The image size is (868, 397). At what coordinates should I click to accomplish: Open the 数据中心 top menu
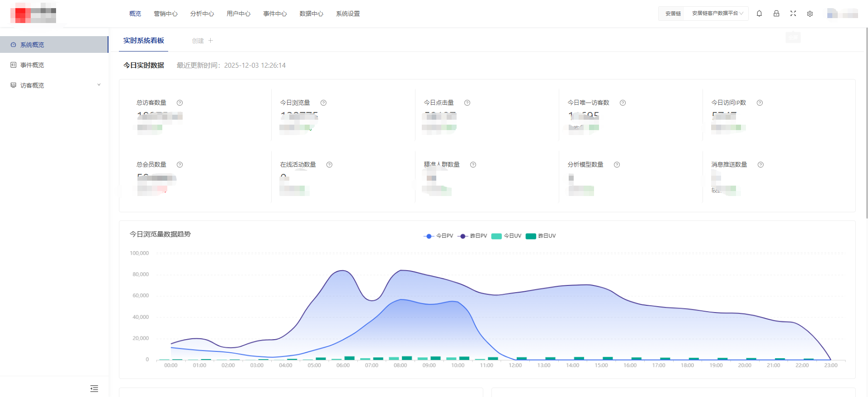pos(311,14)
